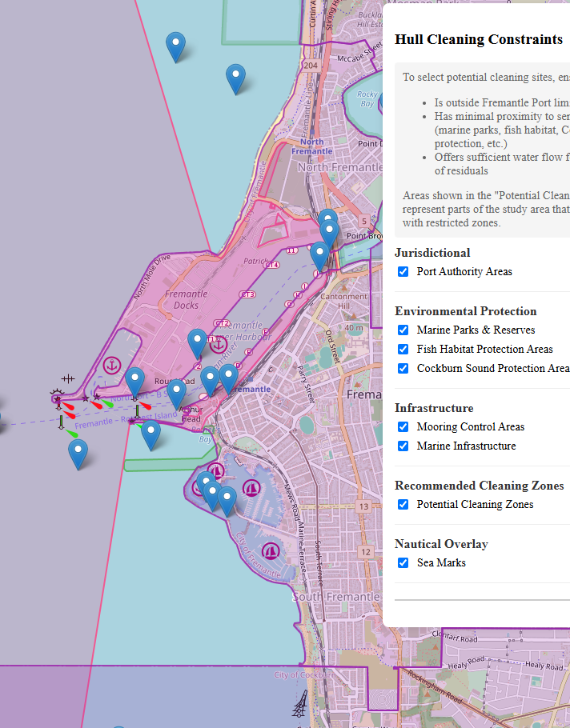Uncheck the Port Authority Areas checkbox
Viewport: 570px width, 728px height.
403,272
